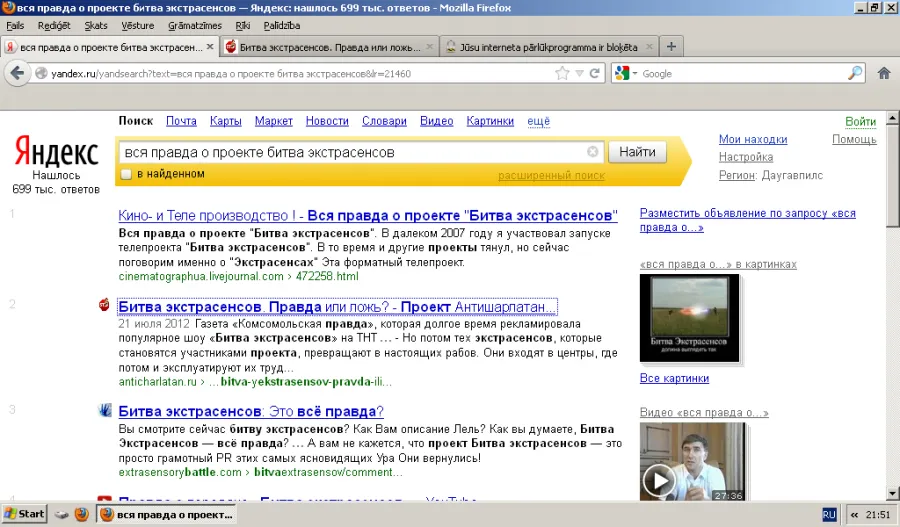Open the Rīki menu
This screenshot has height=527, width=900.
pyautogui.click(x=243, y=25)
